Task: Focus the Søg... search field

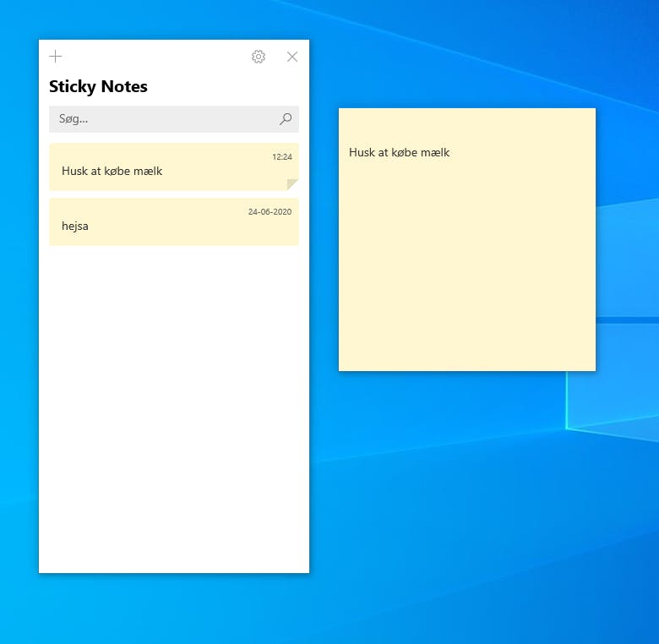Action: 161,119
